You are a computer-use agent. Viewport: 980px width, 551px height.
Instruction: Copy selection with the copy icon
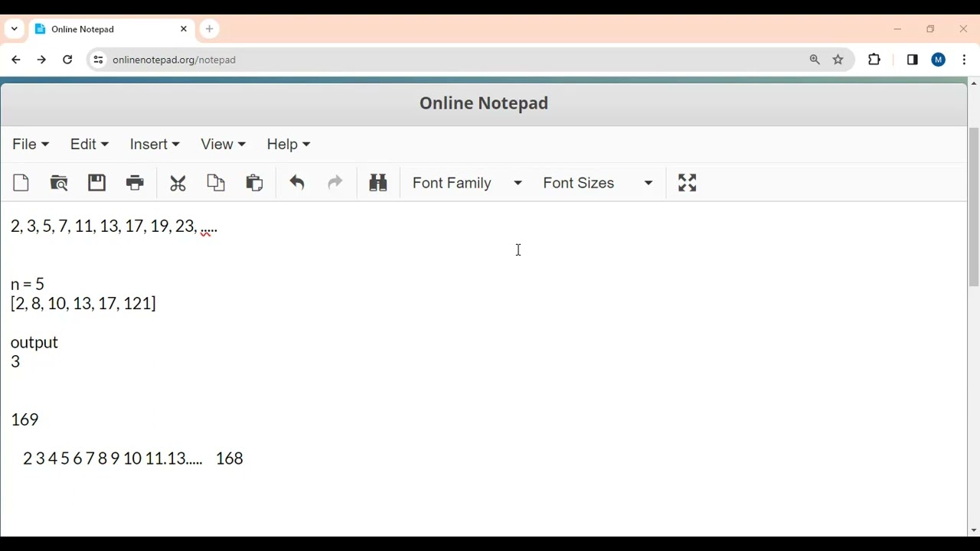pyautogui.click(x=216, y=183)
